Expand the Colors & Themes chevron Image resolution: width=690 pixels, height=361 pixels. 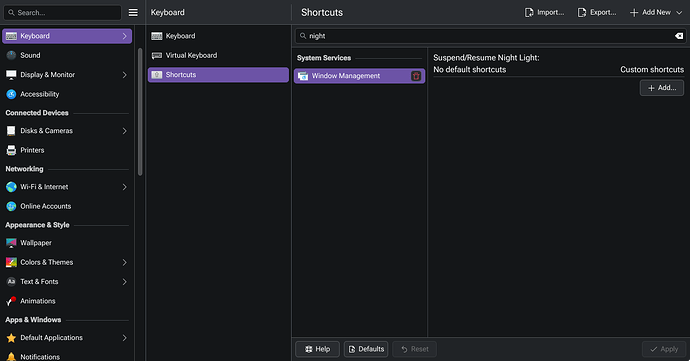click(x=125, y=262)
